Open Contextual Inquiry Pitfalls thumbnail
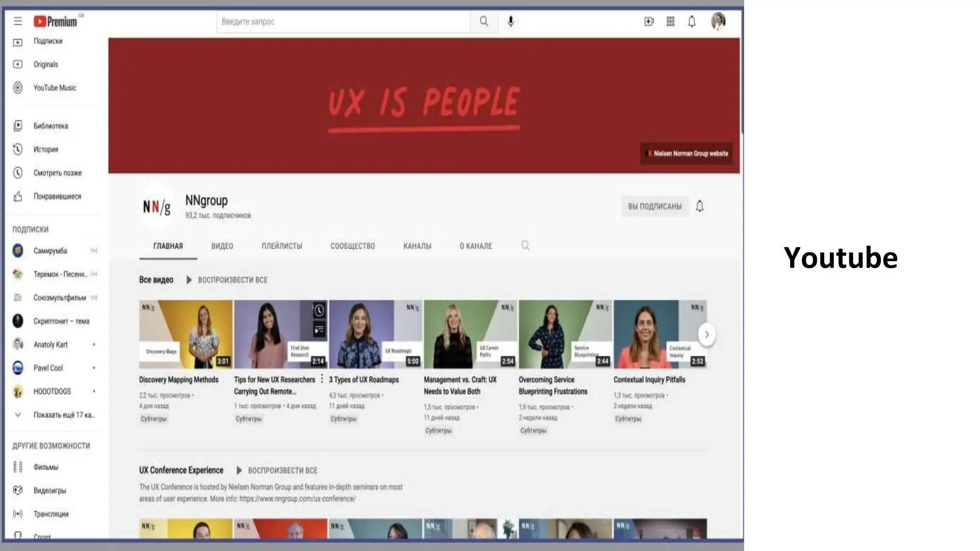Viewport: 980px width, 551px height. (660, 334)
